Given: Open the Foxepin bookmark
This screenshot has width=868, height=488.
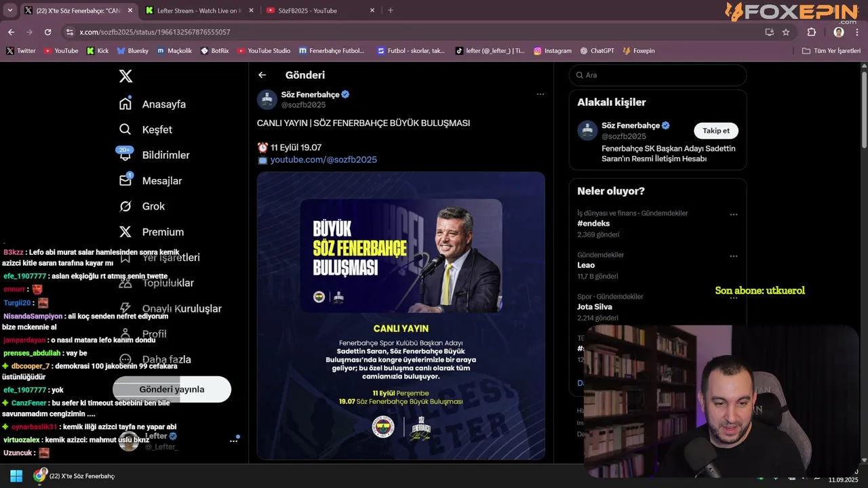Looking at the screenshot, I should coord(639,51).
